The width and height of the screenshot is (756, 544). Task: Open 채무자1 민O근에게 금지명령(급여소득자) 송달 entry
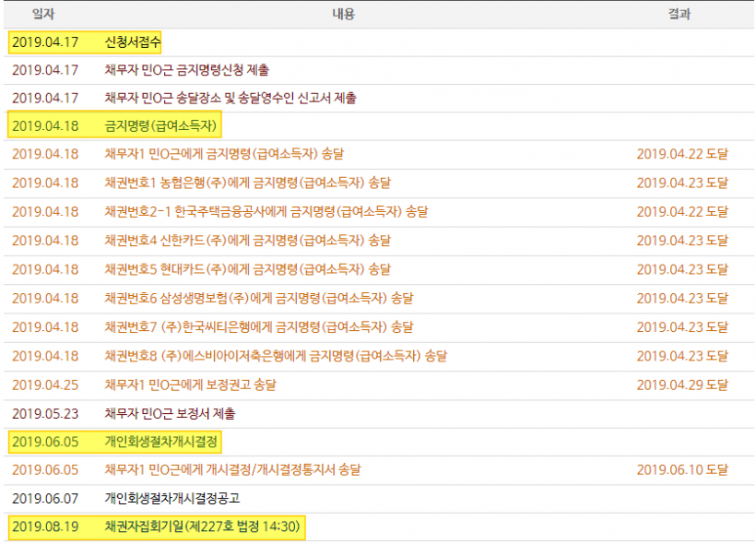(x=224, y=154)
